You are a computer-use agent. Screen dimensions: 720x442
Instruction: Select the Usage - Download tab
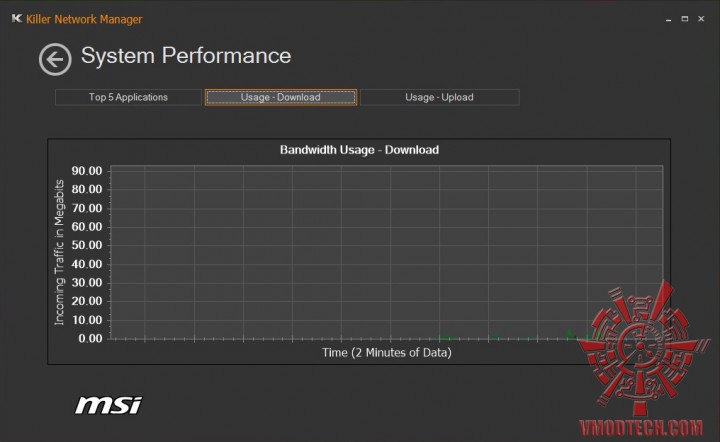coord(281,97)
